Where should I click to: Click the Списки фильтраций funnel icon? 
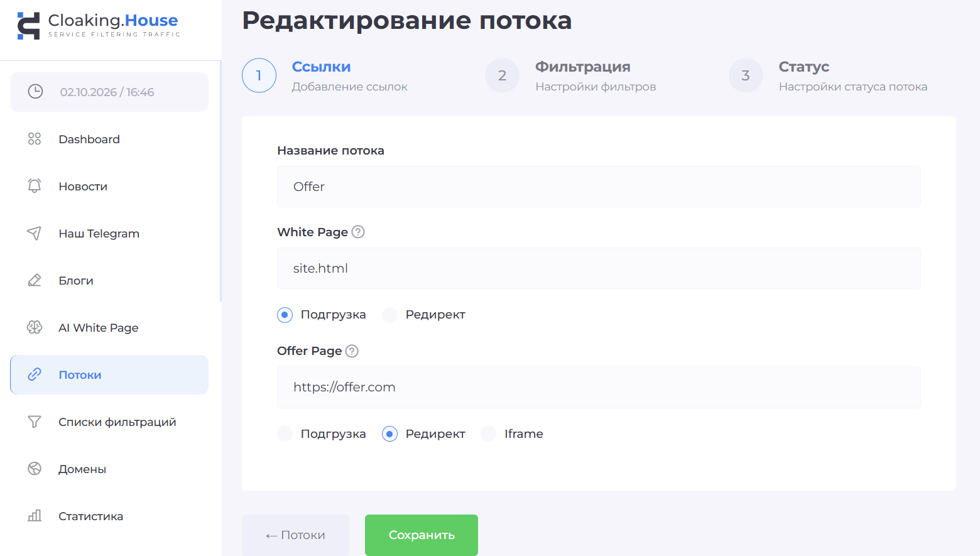click(x=35, y=422)
